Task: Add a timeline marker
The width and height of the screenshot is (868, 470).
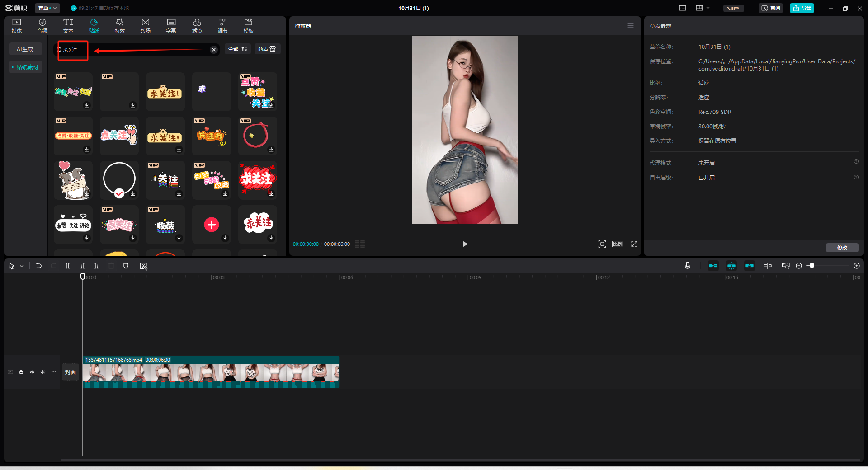Action: point(126,266)
